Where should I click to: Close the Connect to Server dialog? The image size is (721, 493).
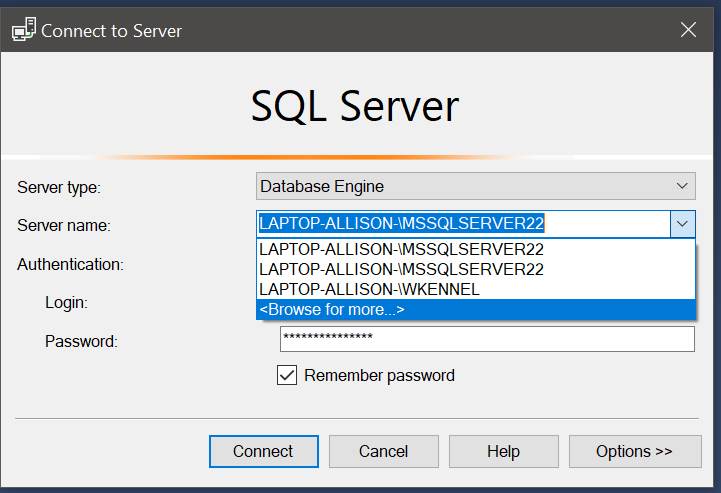pyautogui.click(x=688, y=30)
